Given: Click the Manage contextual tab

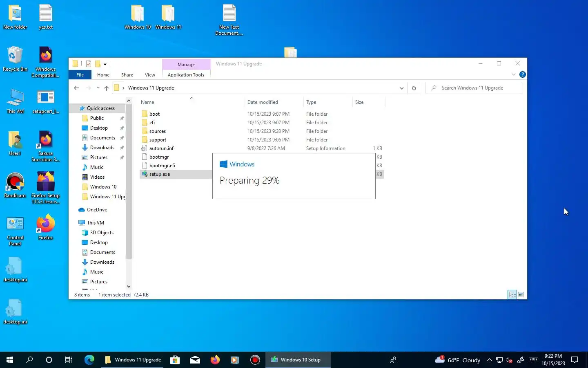Looking at the screenshot, I should tap(186, 65).
